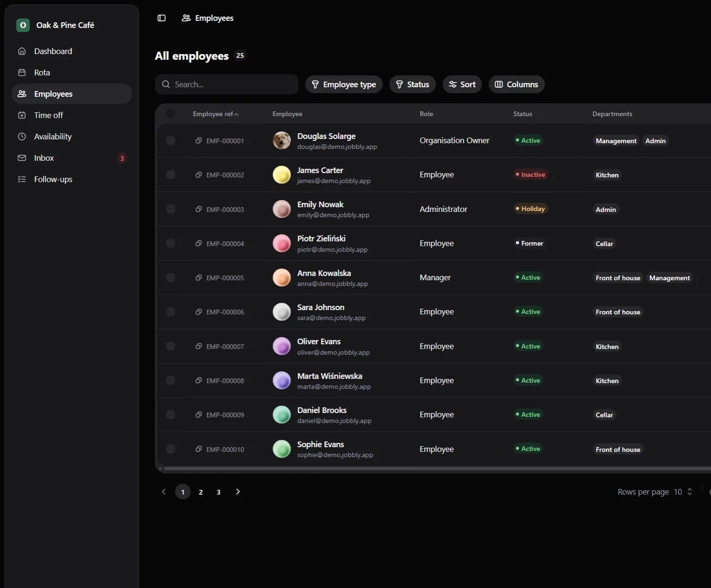Go to the previous page arrow
The height and width of the screenshot is (588, 711).
coord(164,492)
